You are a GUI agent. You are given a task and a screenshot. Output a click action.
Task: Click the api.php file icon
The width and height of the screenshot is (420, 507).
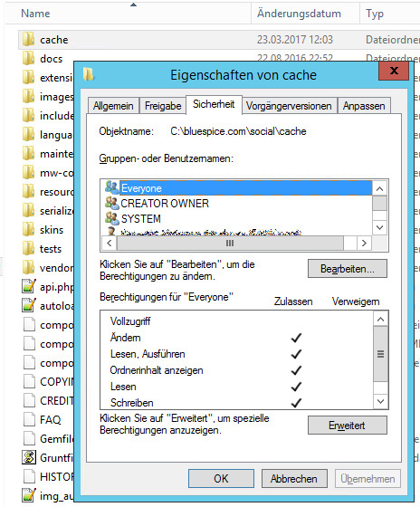29,286
